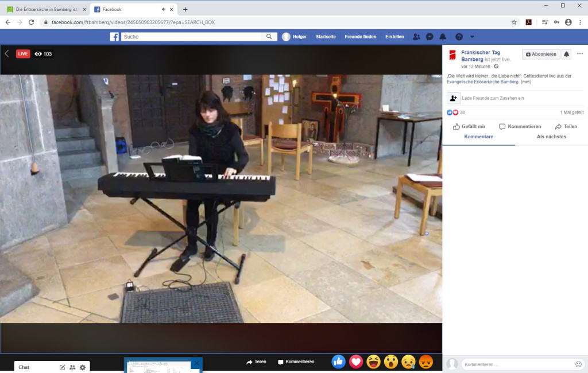Close the screenshot thumbnail preview
The width and height of the screenshot is (588, 373).
196,363
